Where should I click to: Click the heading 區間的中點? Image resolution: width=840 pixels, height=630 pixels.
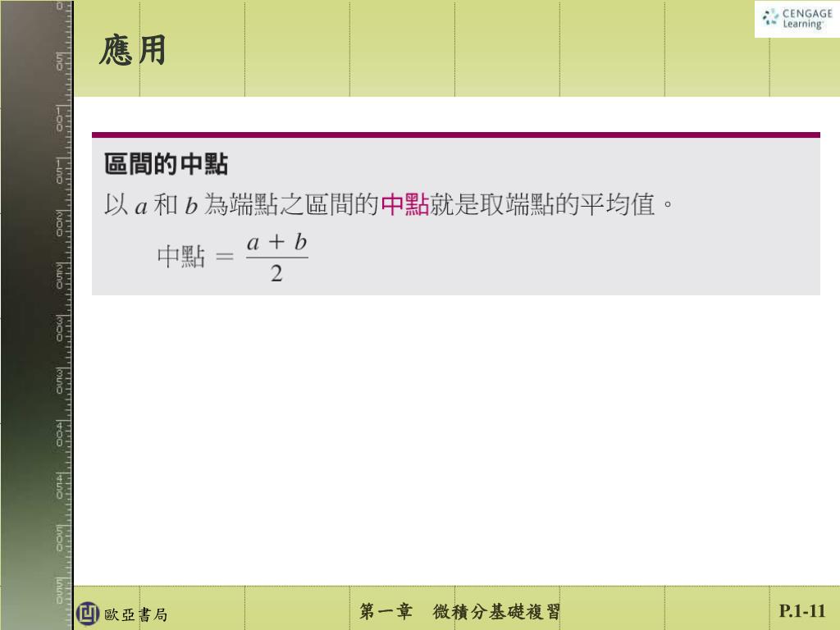click(166, 164)
